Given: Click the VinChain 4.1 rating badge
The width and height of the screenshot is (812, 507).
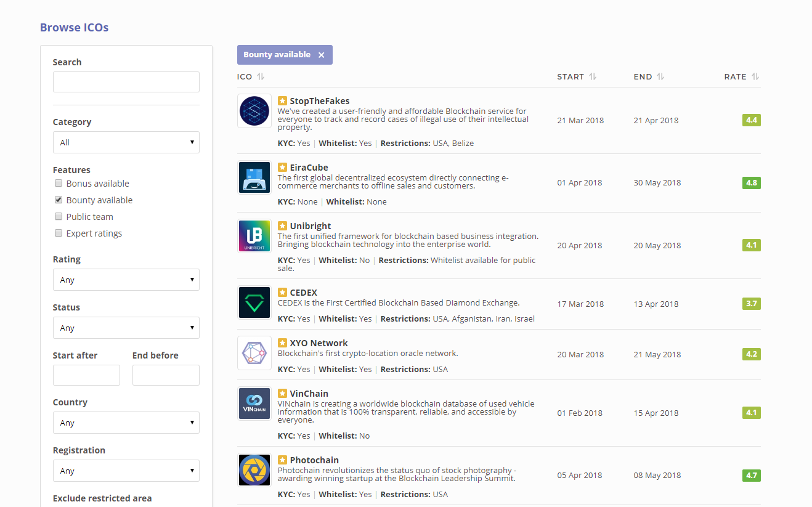Looking at the screenshot, I should [752, 413].
